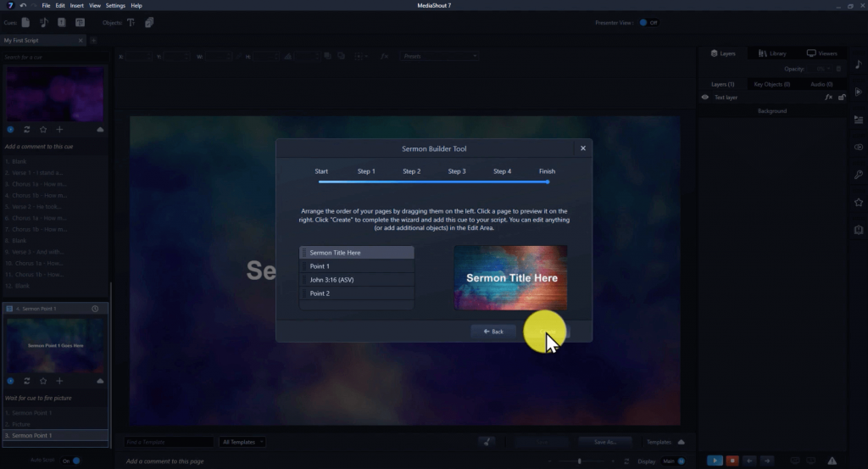Toggle Presenter View switch

(648, 23)
